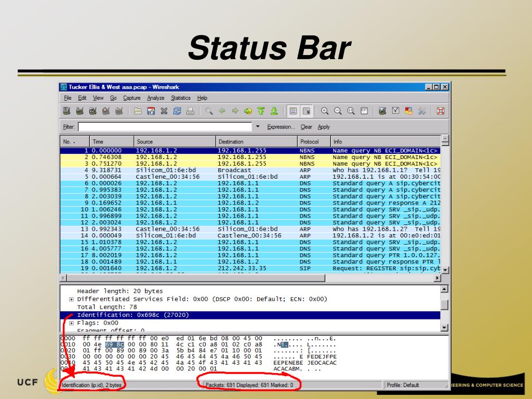
Task: Open the Go menu
Action: tap(113, 98)
